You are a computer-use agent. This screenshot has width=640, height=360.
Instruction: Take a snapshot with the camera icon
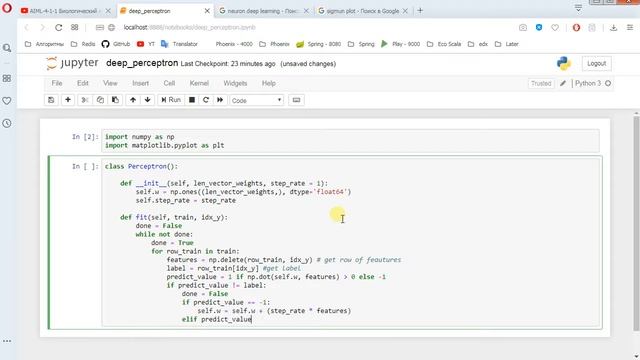pos(522,28)
